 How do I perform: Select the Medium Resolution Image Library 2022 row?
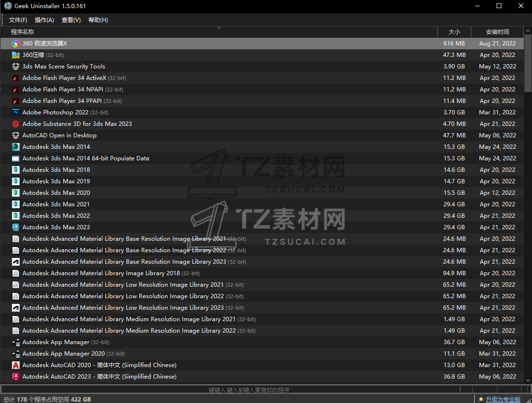(x=262, y=331)
